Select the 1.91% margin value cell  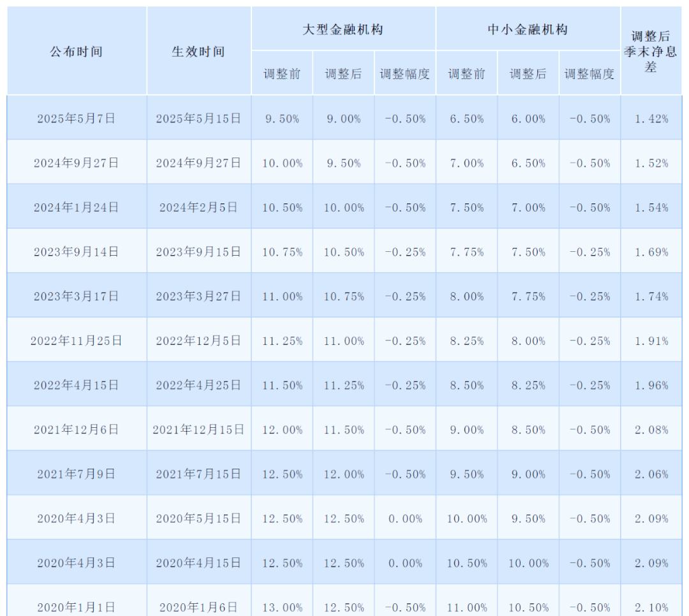click(x=651, y=340)
